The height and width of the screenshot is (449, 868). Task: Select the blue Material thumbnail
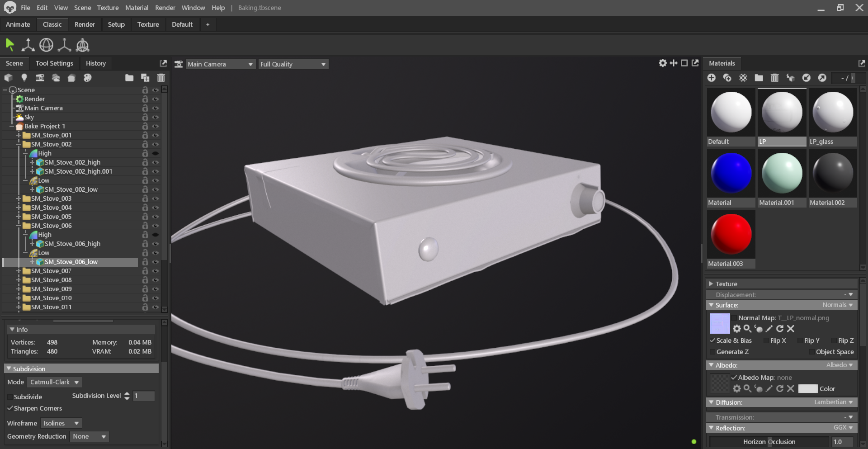point(731,174)
